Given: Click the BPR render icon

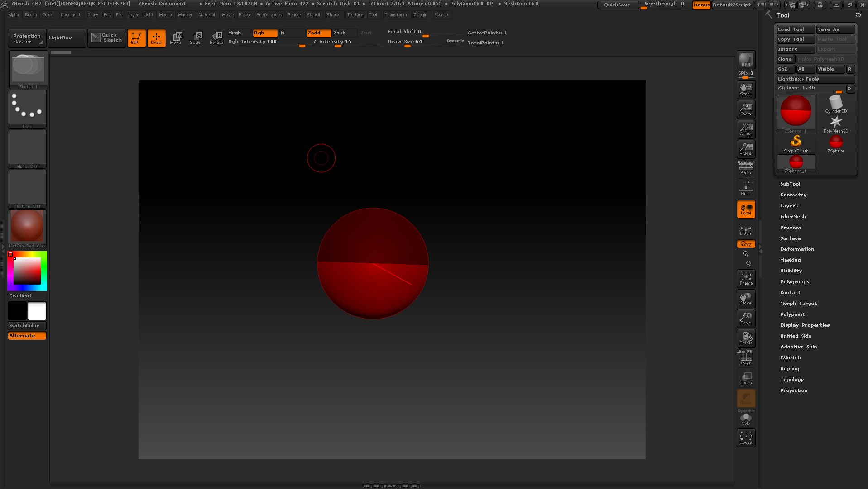Looking at the screenshot, I should (746, 60).
